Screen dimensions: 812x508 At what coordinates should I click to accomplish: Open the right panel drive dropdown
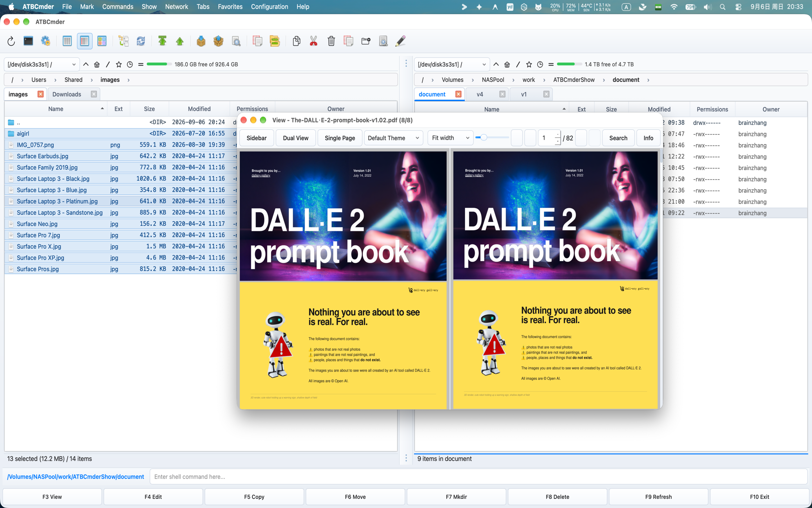click(452, 65)
